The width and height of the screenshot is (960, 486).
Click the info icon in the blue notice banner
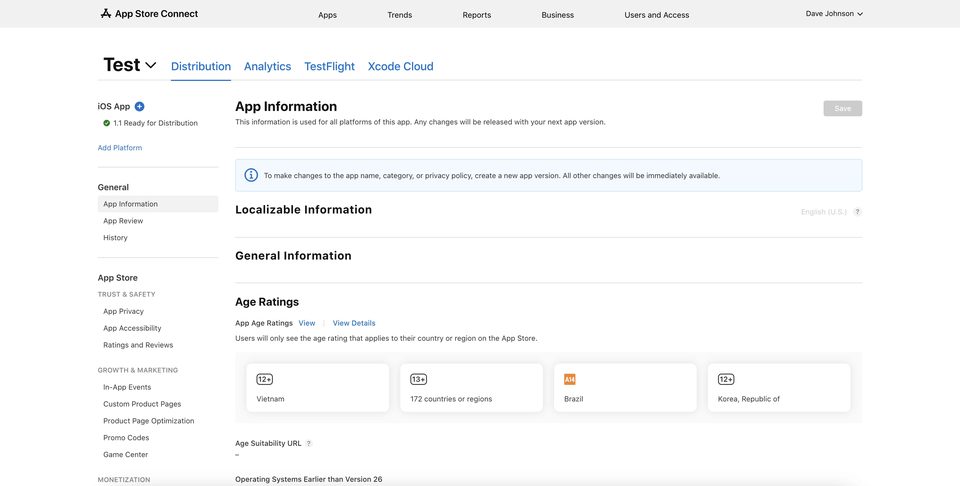(x=251, y=175)
